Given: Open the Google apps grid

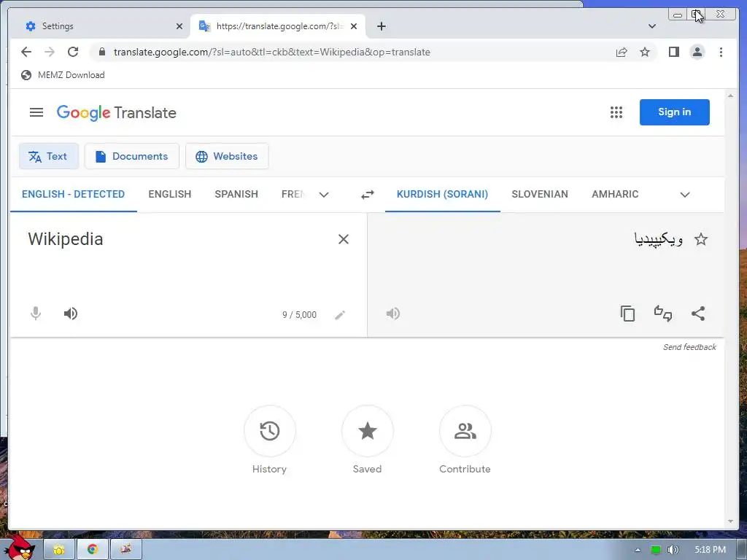Looking at the screenshot, I should (x=616, y=112).
